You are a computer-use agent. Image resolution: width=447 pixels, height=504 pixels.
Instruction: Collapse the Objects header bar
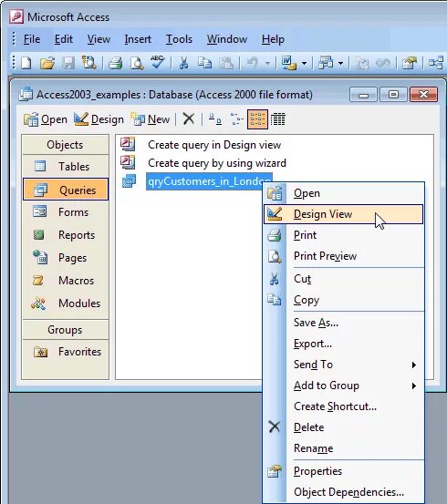pyautogui.click(x=66, y=145)
